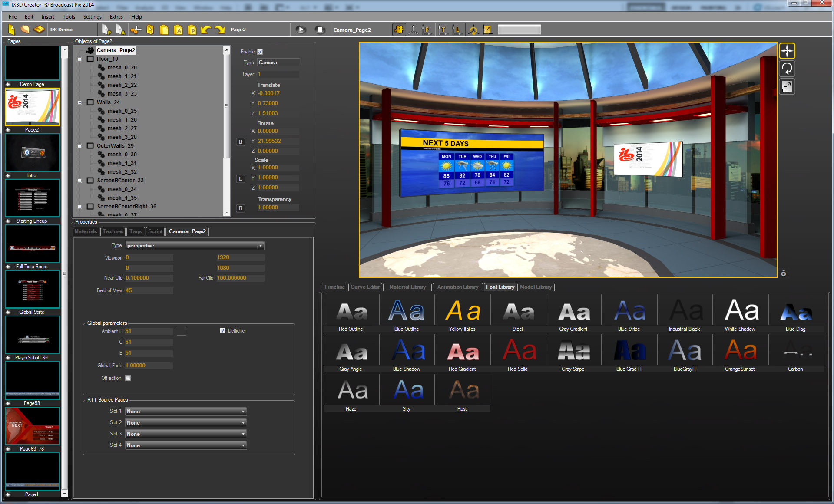834x504 pixels.
Task: Click the undo arrow icon
Action: pyautogui.click(x=206, y=30)
